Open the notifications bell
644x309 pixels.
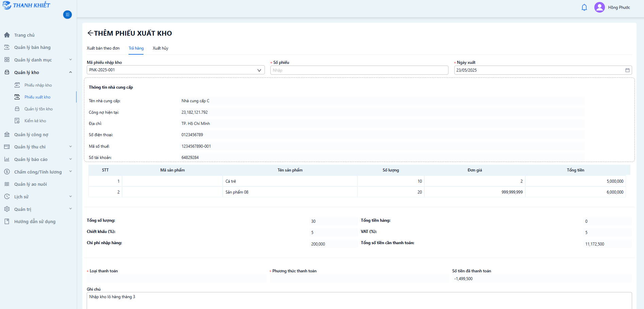584,7
